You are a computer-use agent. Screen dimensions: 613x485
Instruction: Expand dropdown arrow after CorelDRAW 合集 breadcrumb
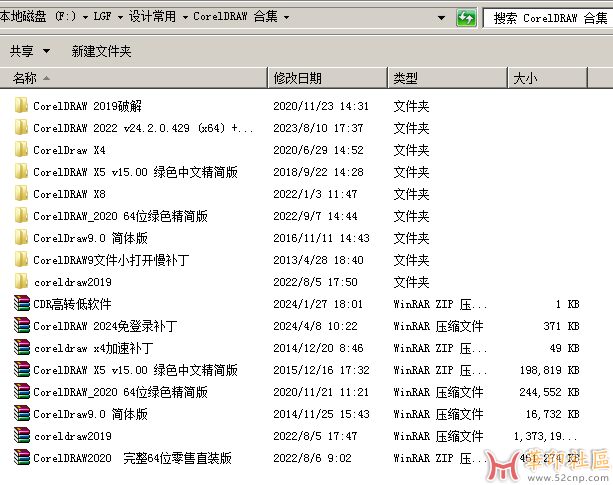[x=286, y=17]
